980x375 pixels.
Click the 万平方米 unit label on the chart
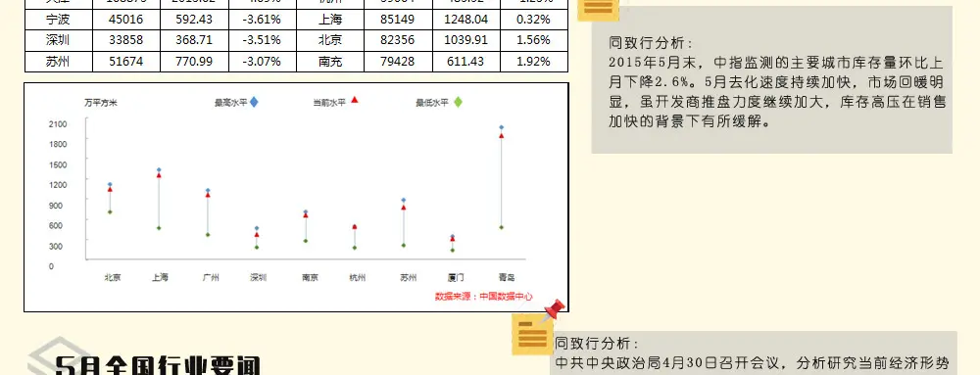[101, 103]
